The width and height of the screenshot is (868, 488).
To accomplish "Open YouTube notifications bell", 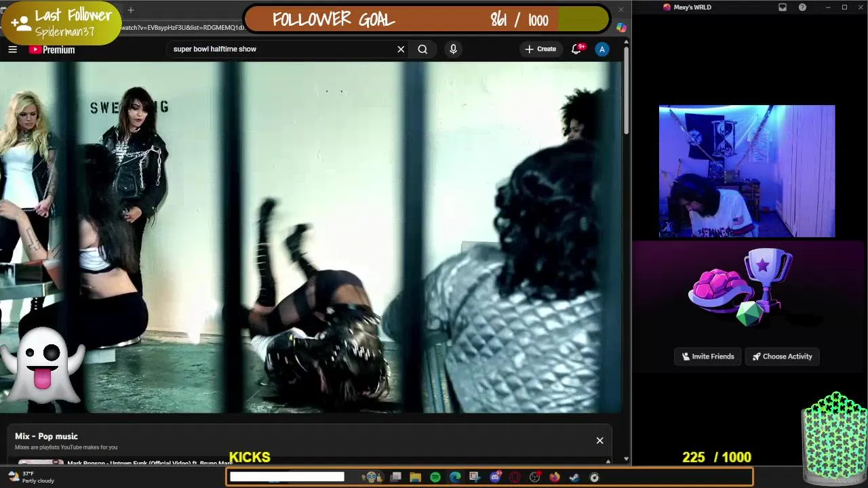I will (576, 49).
